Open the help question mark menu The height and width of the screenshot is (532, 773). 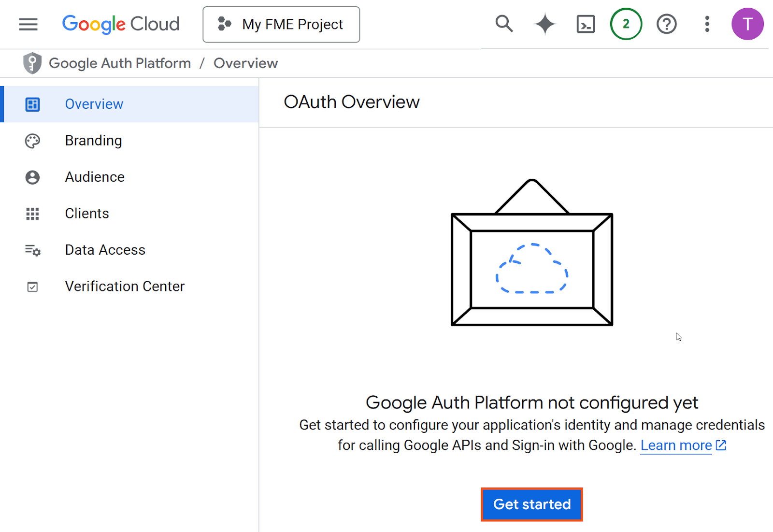click(667, 24)
